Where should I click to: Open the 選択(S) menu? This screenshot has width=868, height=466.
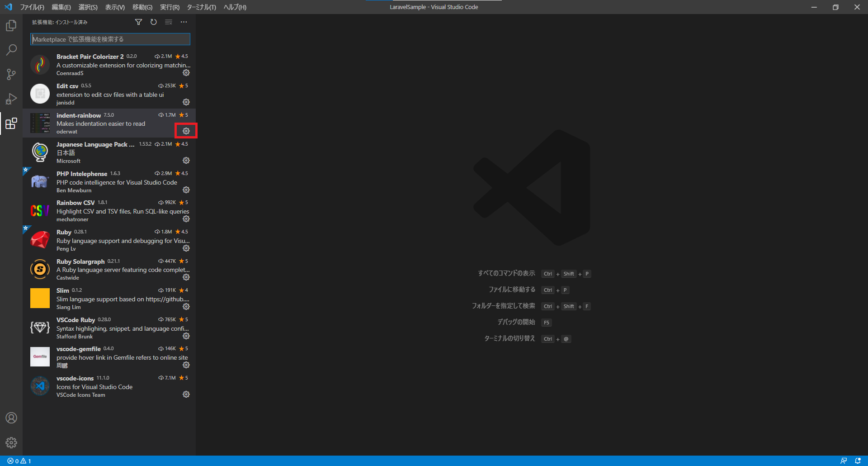point(88,7)
